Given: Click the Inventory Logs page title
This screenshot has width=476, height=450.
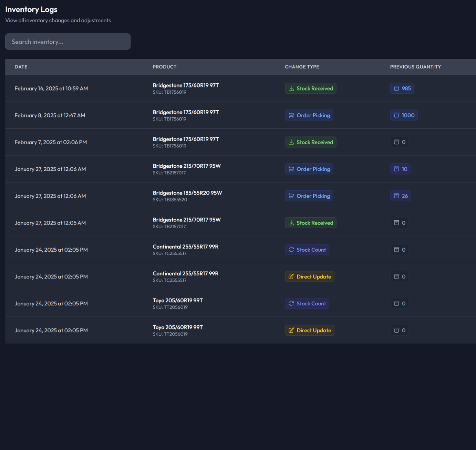Looking at the screenshot, I should click(31, 10).
